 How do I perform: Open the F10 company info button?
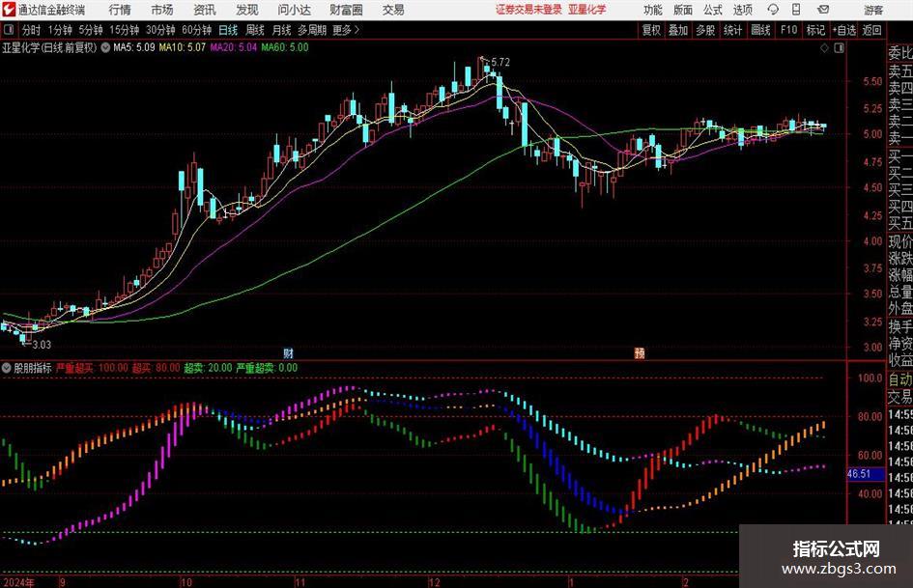(788, 30)
